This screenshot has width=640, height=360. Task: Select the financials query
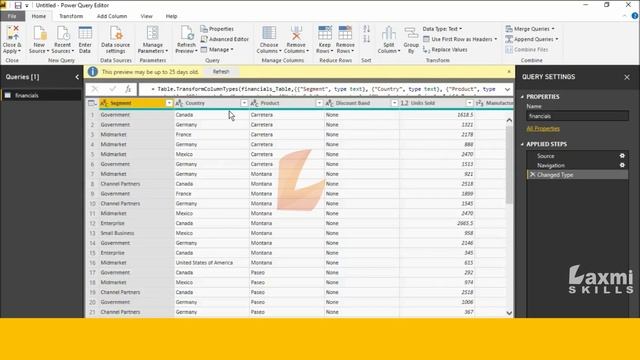41,95
